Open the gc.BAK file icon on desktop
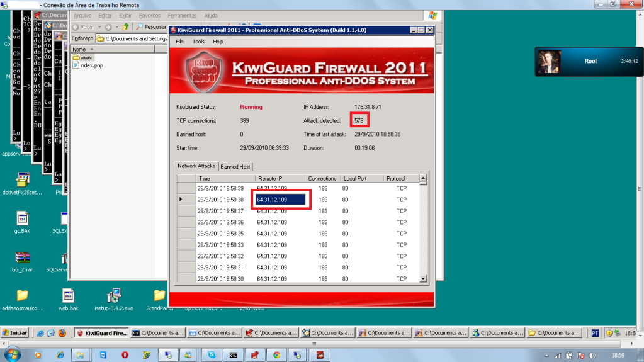This screenshot has height=362, width=644. pos(23,219)
